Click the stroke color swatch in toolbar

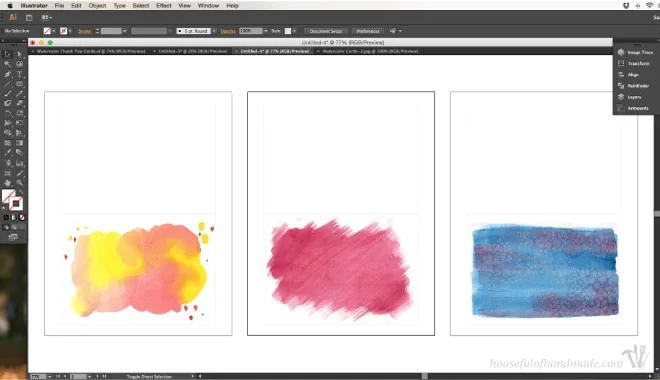pyautogui.click(x=16, y=204)
